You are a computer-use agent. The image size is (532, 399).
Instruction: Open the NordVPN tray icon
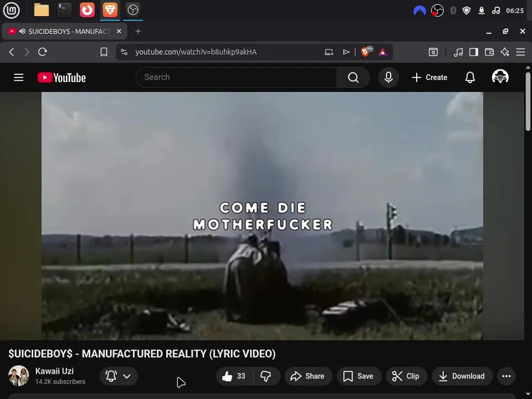coord(420,11)
